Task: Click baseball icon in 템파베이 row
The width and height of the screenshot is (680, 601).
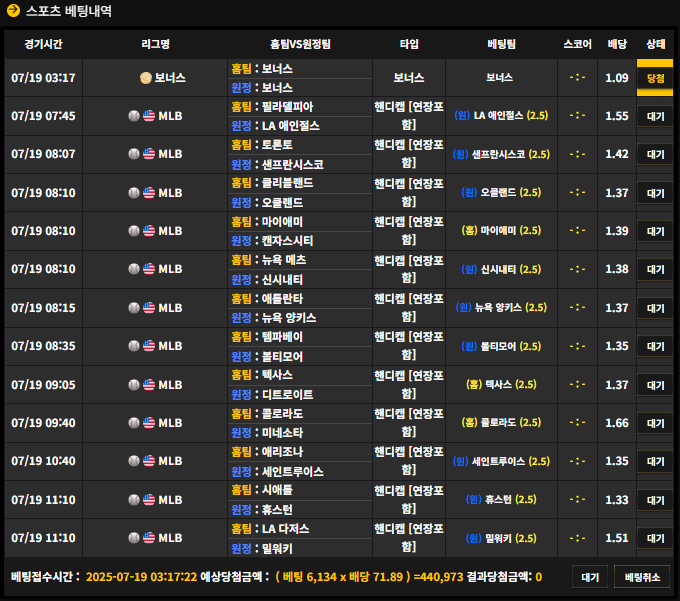Action: click(x=134, y=346)
